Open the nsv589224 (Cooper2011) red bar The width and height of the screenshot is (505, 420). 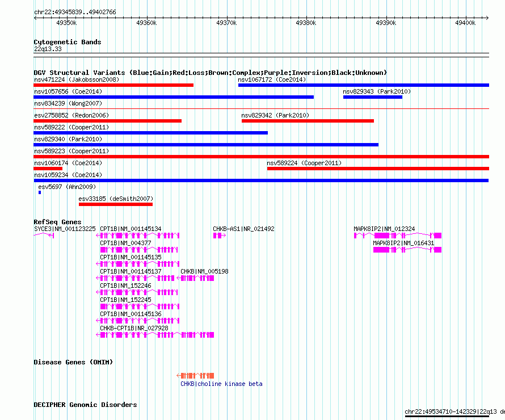378,169
